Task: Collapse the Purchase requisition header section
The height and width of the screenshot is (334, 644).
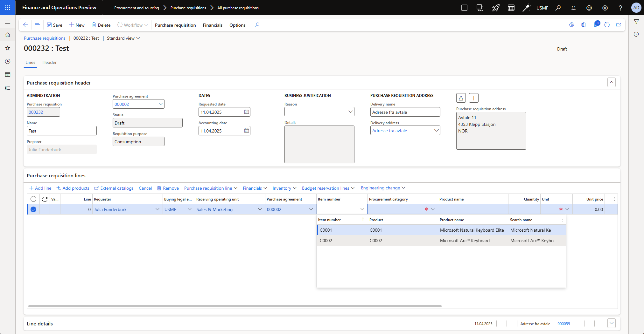Action: coord(611,82)
